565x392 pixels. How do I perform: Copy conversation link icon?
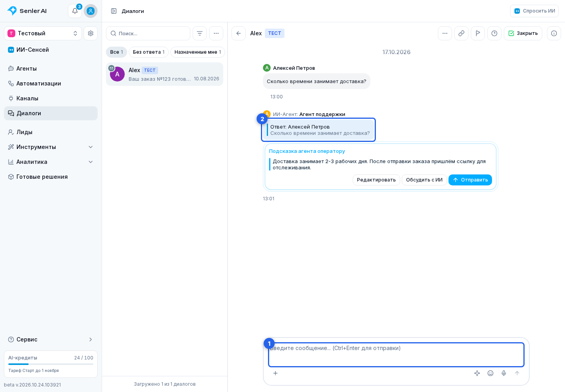461,33
